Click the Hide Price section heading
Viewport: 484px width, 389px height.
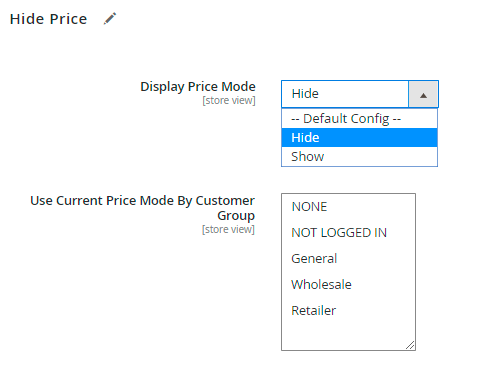pyautogui.click(x=49, y=19)
